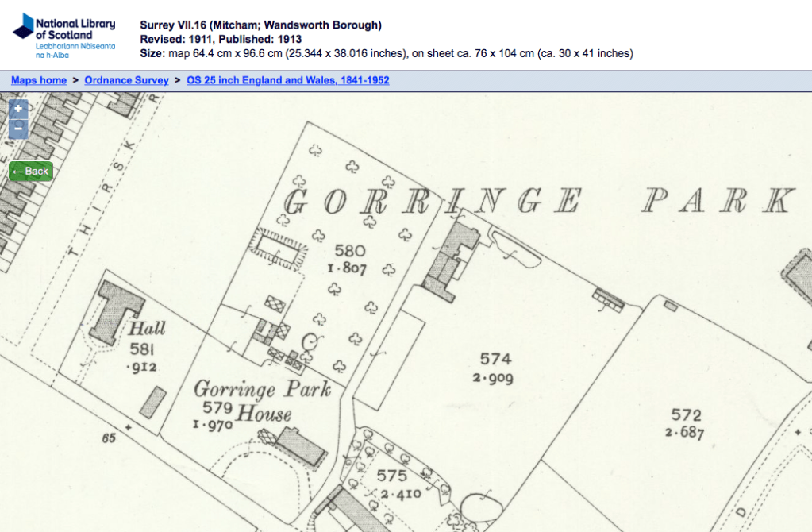Open OS 25 inch England and Wales link

pos(287,80)
